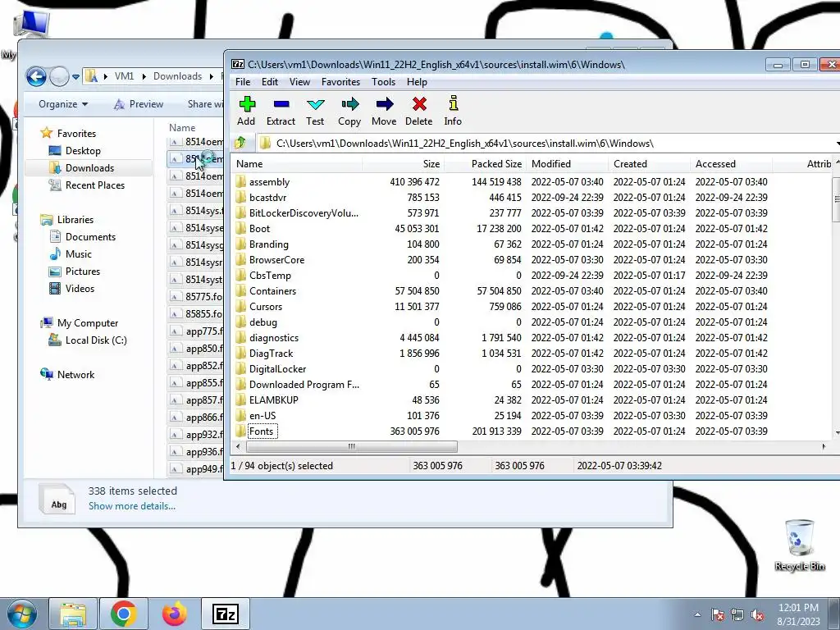Launch Google Chrome from taskbar

tap(124, 614)
